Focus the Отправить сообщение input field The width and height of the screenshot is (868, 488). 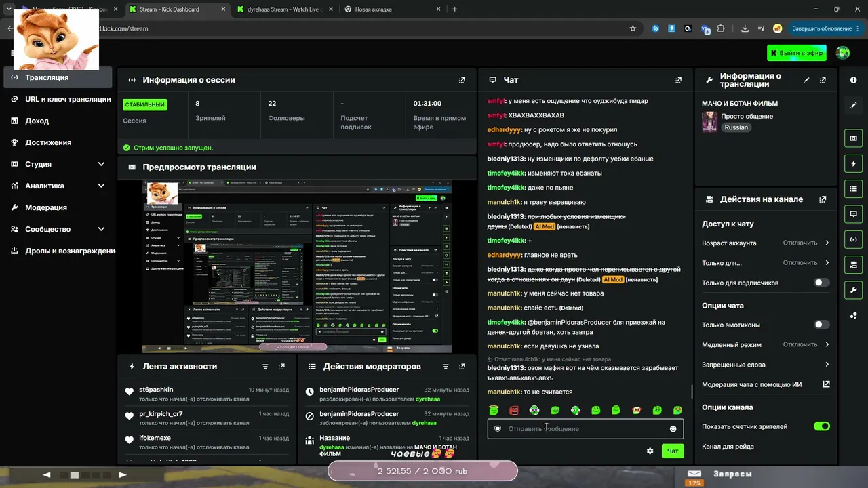tap(585, 429)
